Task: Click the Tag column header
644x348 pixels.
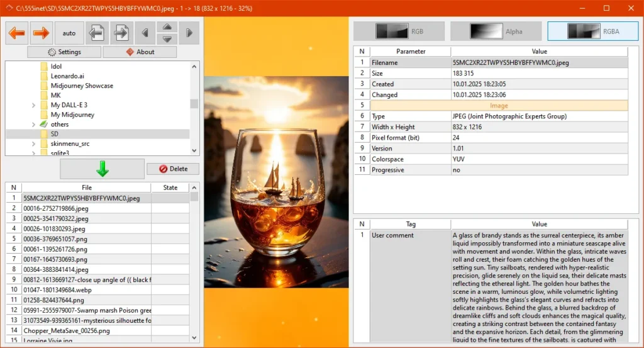Action: click(411, 224)
